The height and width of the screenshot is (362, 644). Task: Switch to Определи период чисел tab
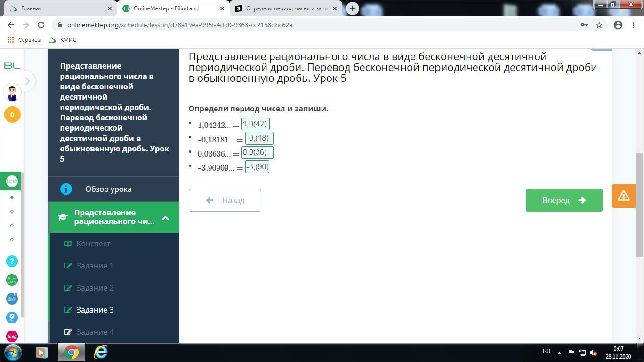286,8
